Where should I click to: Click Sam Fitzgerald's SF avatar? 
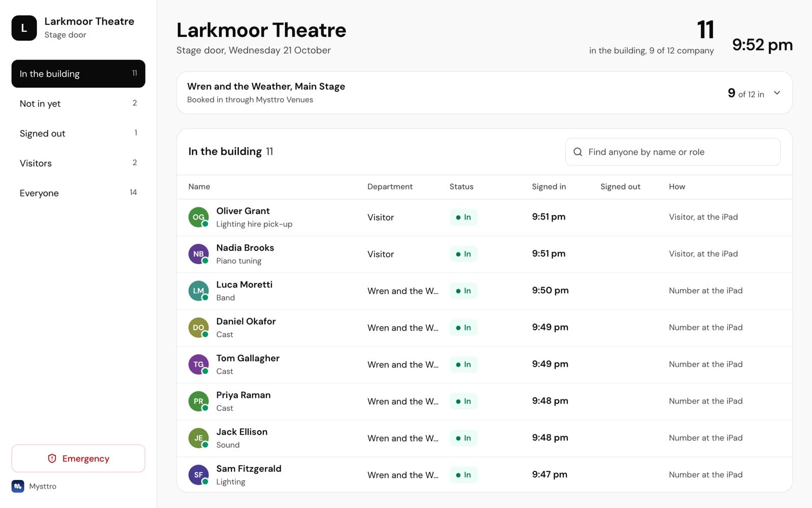point(198,475)
